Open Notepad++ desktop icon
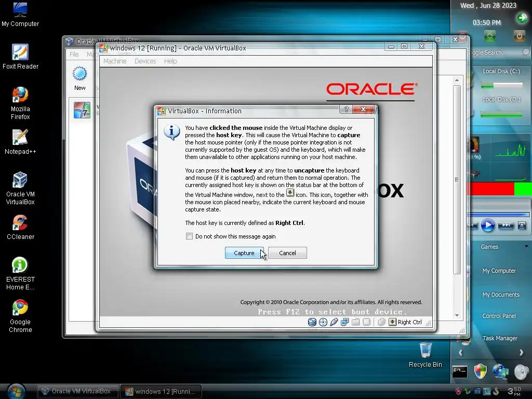The height and width of the screenshot is (399, 532). tap(20, 142)
